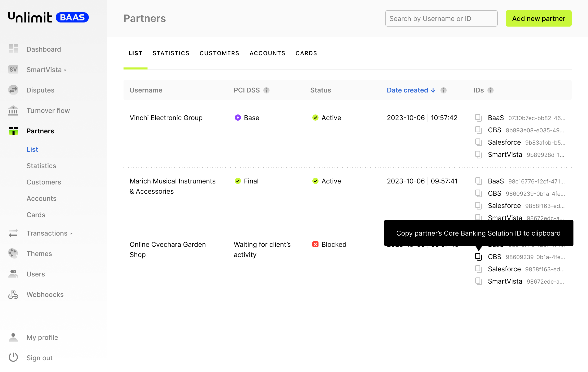Image resolution: width=588 pixels, height=372 pixels.
Task: Click the SmartVista SV icon
Action: tap(13, 69)
